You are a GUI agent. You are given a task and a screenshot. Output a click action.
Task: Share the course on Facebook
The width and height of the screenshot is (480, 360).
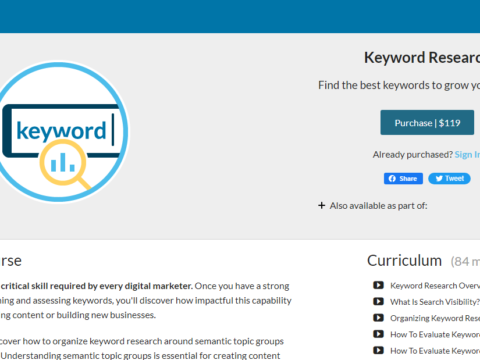tap(403, 179)
